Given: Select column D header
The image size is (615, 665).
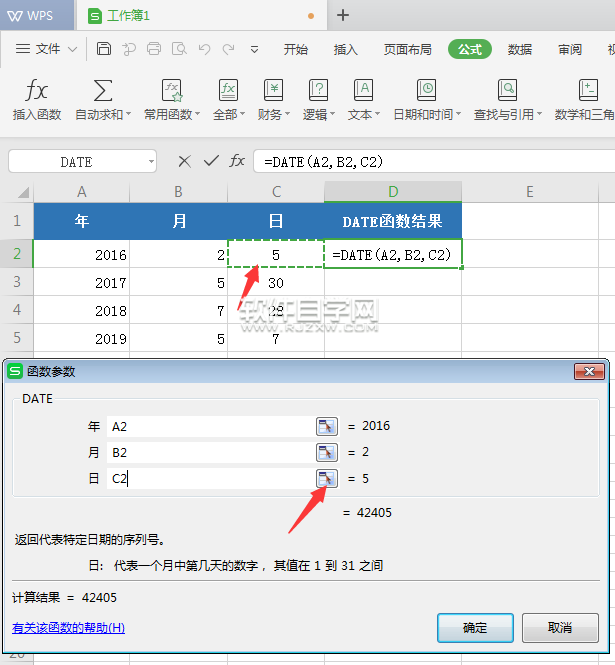Looking at the screenshot, I should (393, 192).
